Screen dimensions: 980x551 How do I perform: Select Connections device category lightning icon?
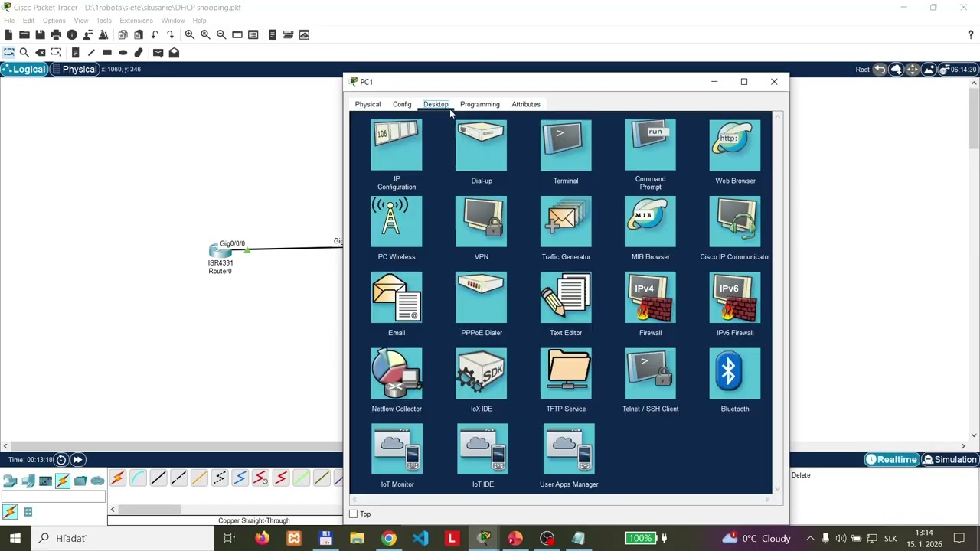point(63,481)
